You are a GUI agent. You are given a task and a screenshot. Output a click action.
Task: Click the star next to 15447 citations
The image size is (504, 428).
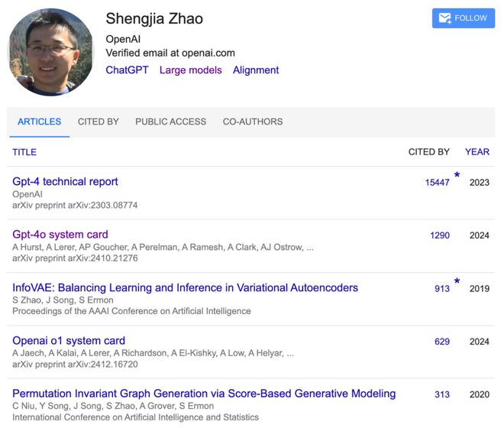[x=457, y=176]
